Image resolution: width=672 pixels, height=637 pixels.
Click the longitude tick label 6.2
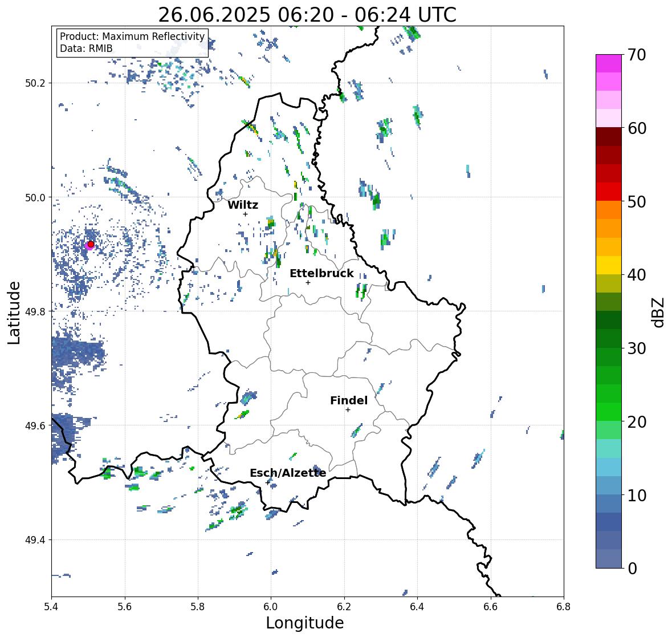pos(344,607)
